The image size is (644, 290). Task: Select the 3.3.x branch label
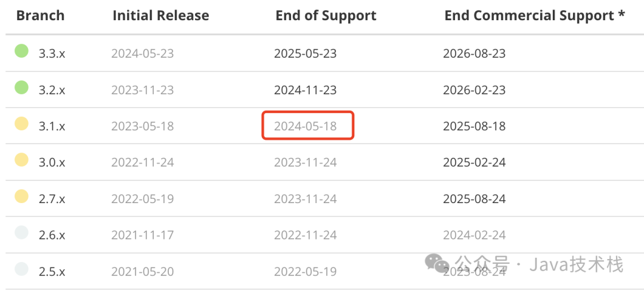(x=52, y=54)
